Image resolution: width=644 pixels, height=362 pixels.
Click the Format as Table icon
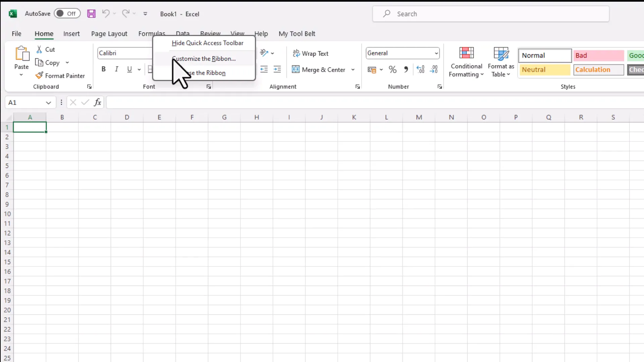500,61
